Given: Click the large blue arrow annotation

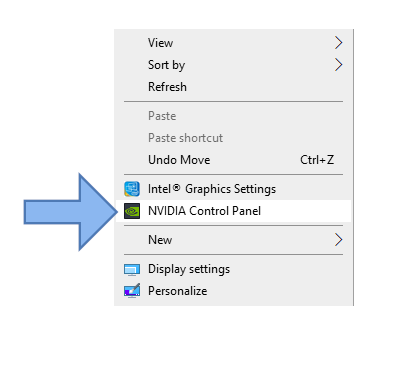Looking at the screenshot, I should click(x=70, y=212).
